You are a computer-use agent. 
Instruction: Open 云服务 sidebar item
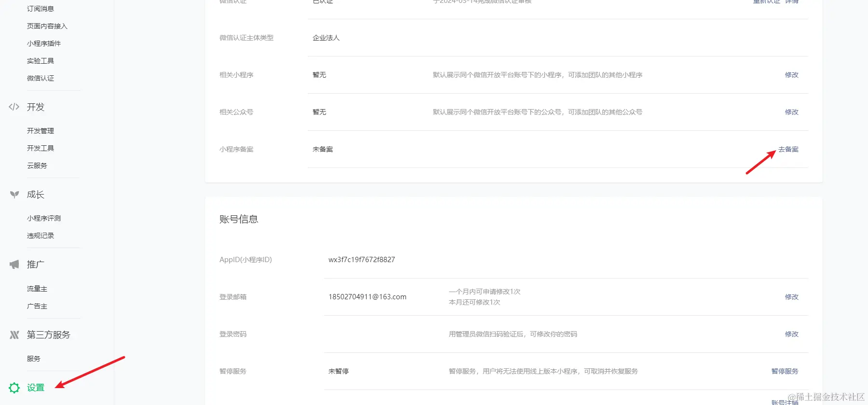click(37, 166)
